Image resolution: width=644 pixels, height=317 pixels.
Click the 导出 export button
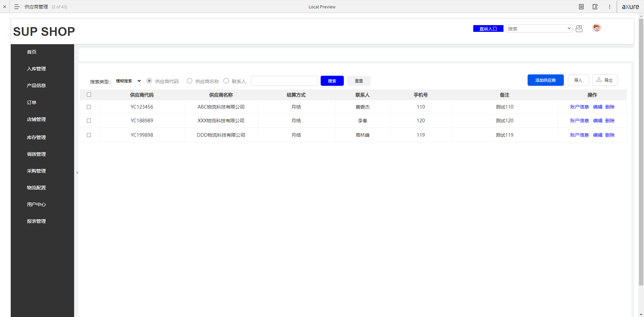[x=605, y=80]
